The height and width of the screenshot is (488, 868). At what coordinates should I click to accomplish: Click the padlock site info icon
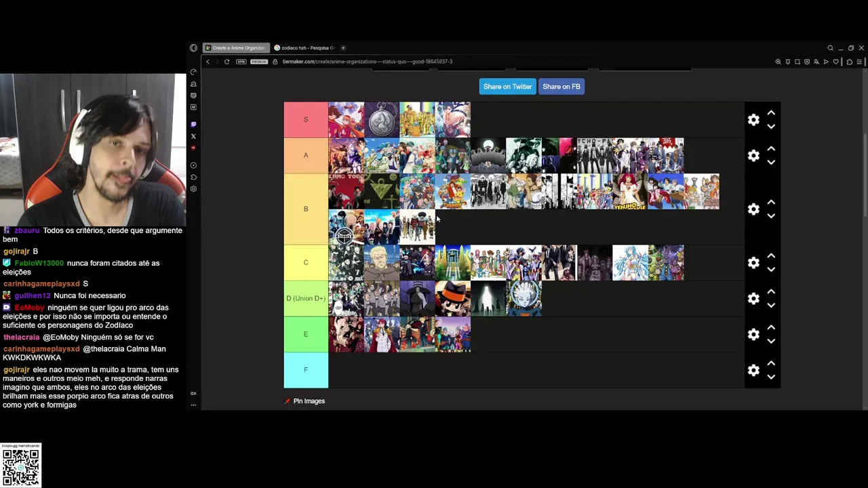pyautogui.click(x=275, y=62)
